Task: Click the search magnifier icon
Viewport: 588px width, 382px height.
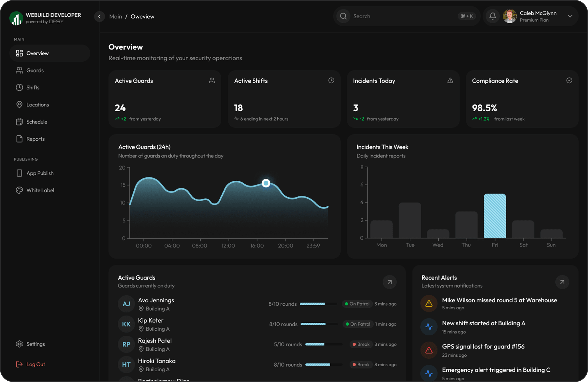Action: 343,16
